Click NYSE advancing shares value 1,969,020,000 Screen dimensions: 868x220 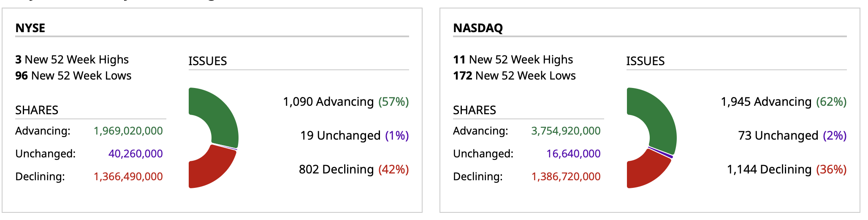click(x=128, y=131)
